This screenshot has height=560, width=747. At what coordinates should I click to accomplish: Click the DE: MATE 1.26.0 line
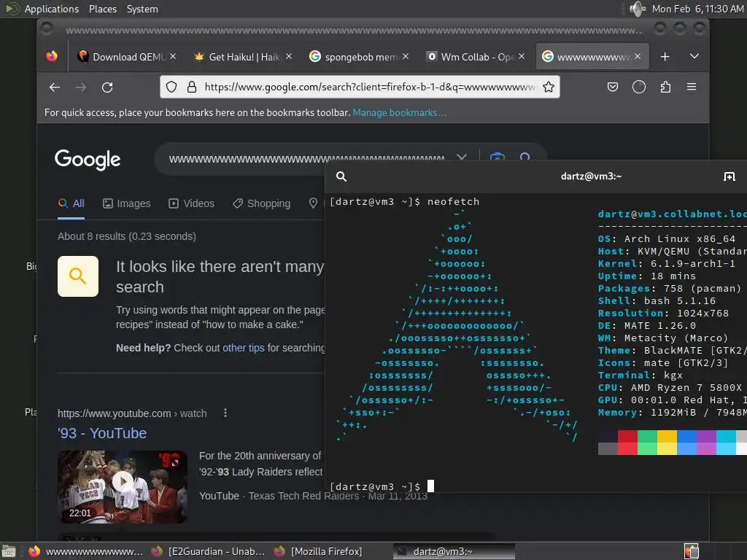click(646, 326)
